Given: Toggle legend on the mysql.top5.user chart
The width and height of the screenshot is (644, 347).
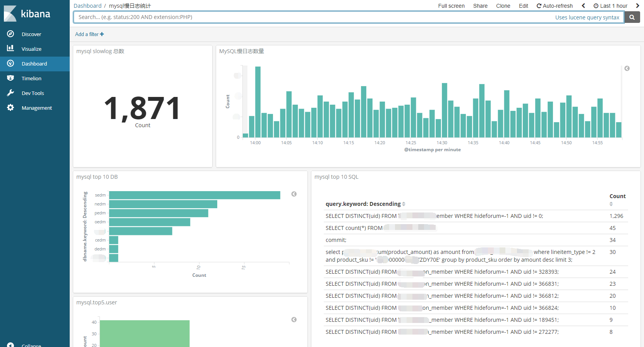Looking at the screenshot, I should [x=294, y=320].
